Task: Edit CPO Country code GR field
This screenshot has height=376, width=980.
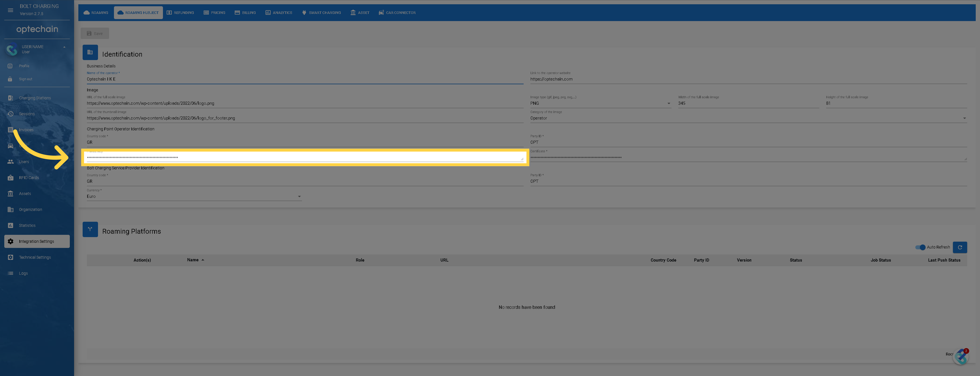Action: point(305,142)
